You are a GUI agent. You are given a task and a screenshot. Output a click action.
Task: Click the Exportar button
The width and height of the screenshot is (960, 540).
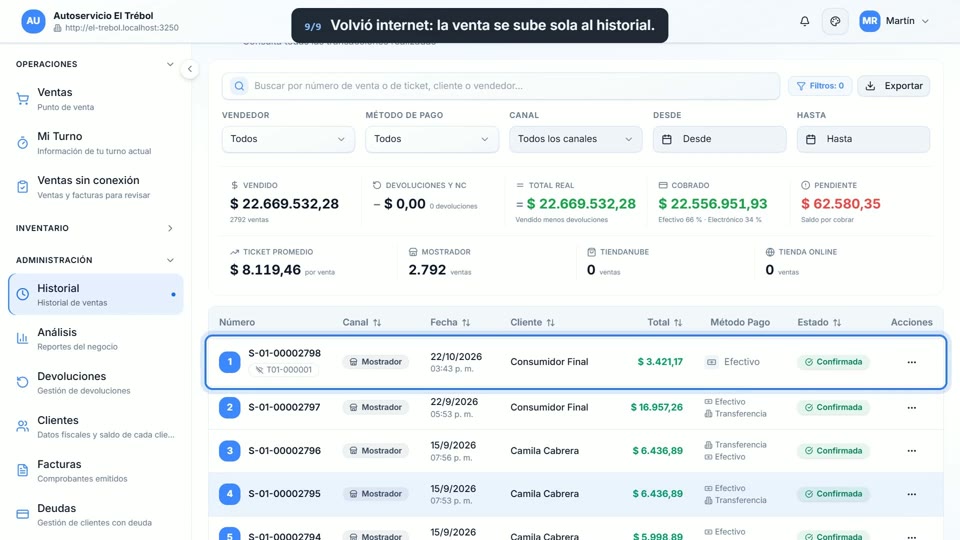click(893, 86)
